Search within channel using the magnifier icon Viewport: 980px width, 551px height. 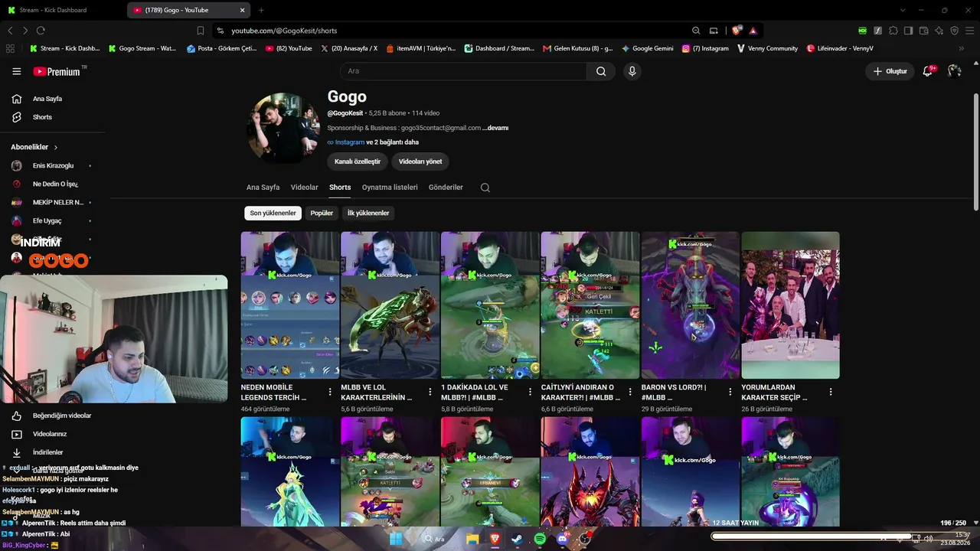[x=485, y=187]
